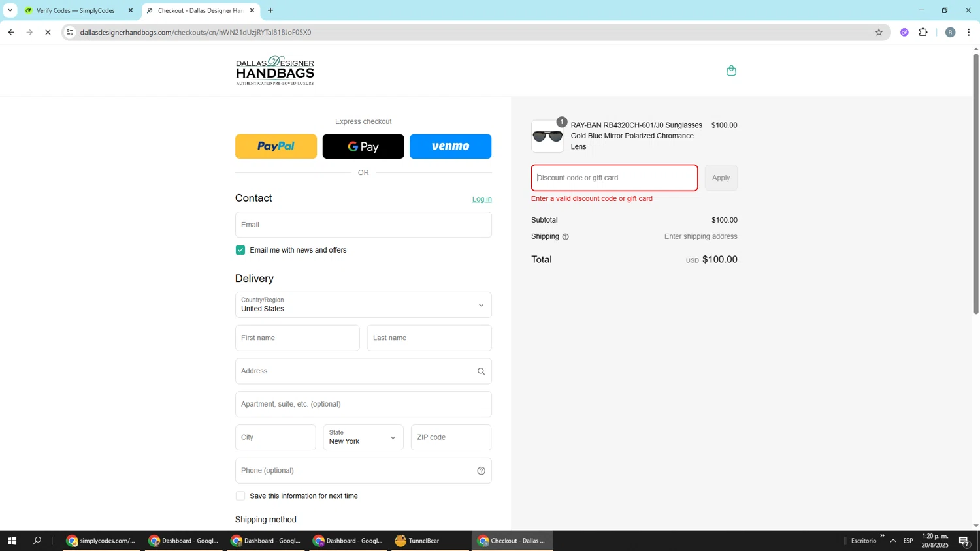
Task: Click the Last name field
Action: coord(429,338)
